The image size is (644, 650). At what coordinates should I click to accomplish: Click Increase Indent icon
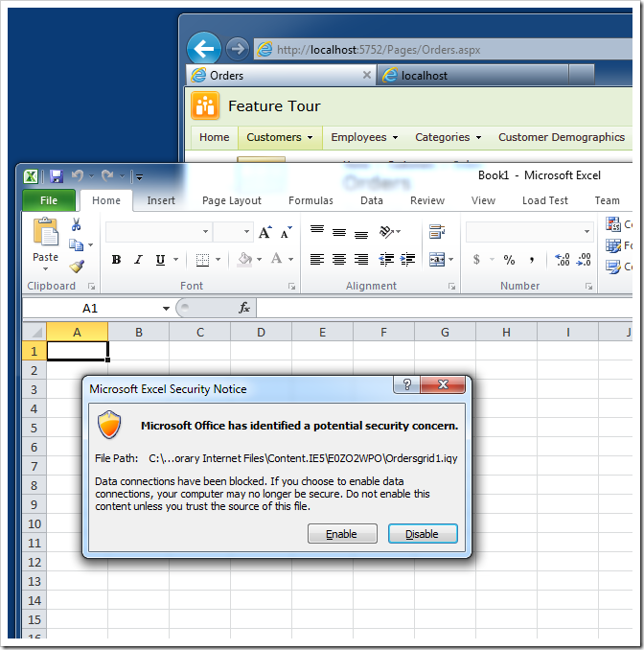pos(408,260)
